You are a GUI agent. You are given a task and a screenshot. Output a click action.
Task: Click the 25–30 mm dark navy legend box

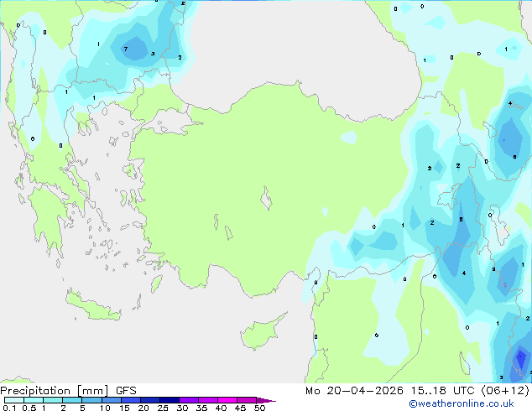click(x=170, y=400)
